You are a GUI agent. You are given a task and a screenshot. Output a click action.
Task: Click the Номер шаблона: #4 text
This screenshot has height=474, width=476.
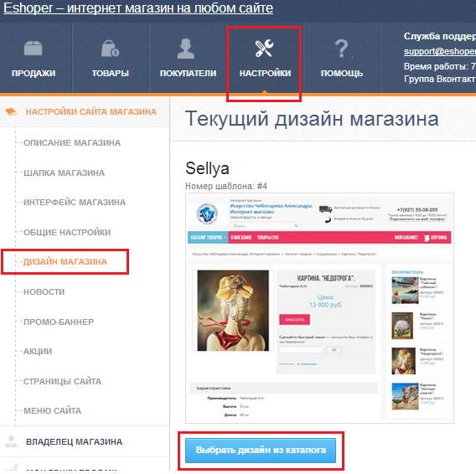coord(226,186)
